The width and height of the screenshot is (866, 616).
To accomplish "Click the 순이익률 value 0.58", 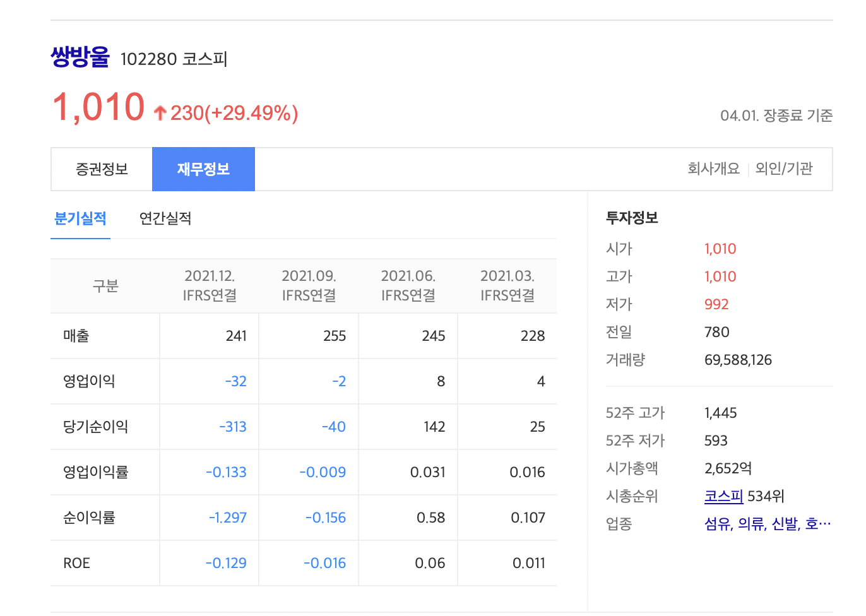I will coord(431,518).
